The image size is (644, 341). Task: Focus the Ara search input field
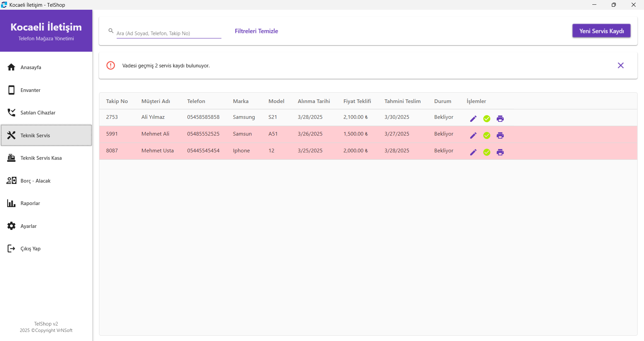click(168, 33)
